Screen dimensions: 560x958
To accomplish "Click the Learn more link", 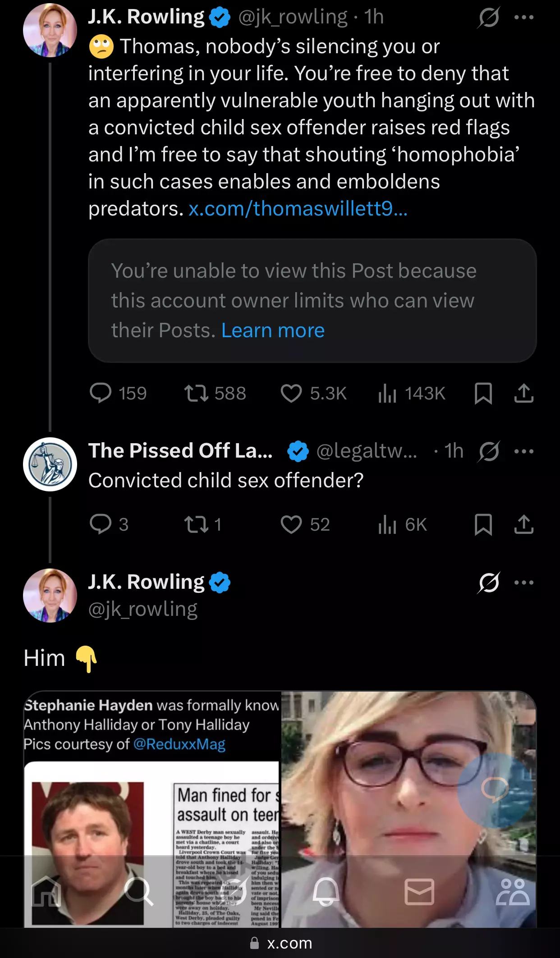I will pyautogui.click(x=273, y=330).
